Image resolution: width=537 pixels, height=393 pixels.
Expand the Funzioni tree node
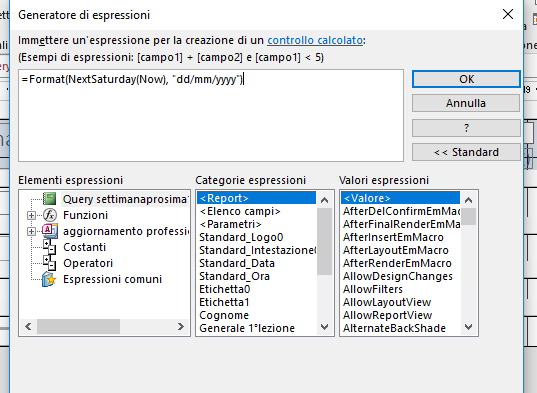(31, 215)
